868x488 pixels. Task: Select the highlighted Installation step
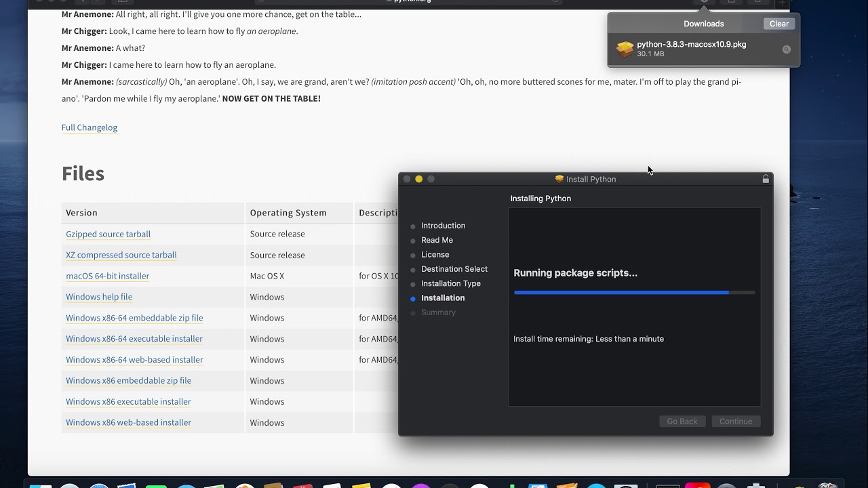pyautogui.click(x=443, y=298)
